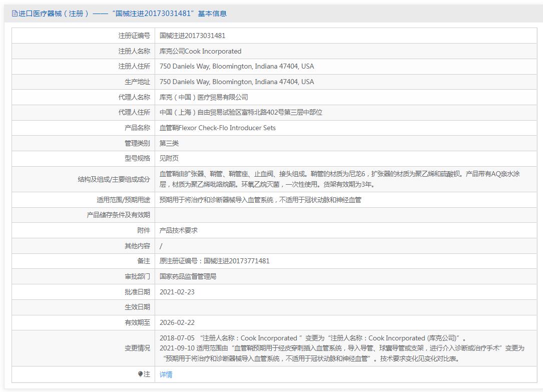Click the 结构及组成 description text
The height and width of the screenshot is (392, 543).
coord(339,179)
